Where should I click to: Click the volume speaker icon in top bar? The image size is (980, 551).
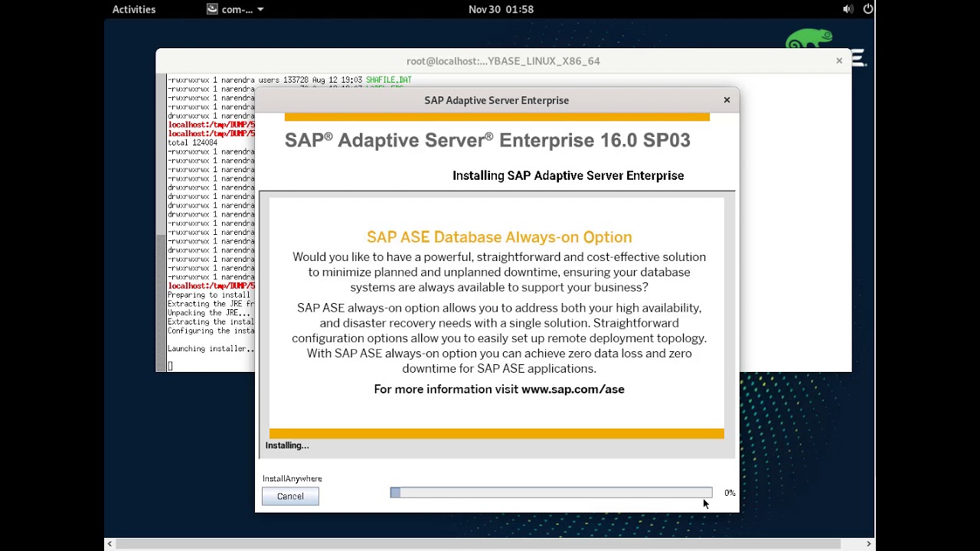(x=848, y=9)
